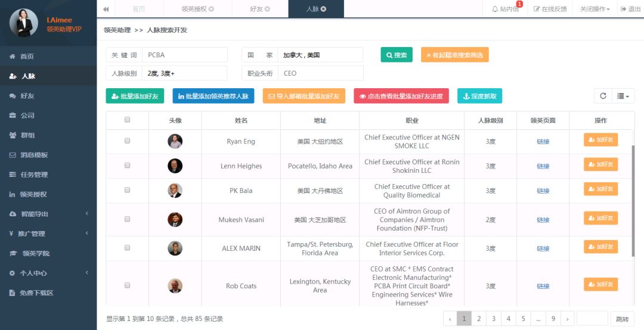Close the 好友 tab
644x330 pixels.
pyautogui.click(x=267, y=9)
